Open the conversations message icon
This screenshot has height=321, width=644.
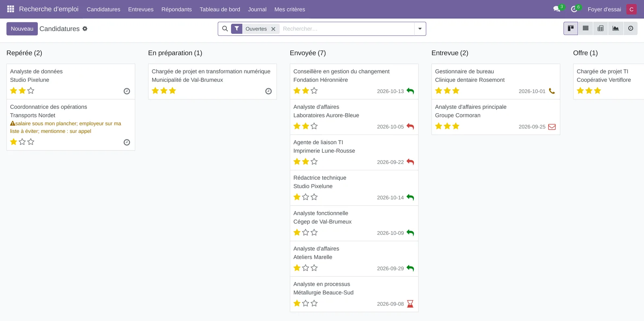tap(557, 9)
